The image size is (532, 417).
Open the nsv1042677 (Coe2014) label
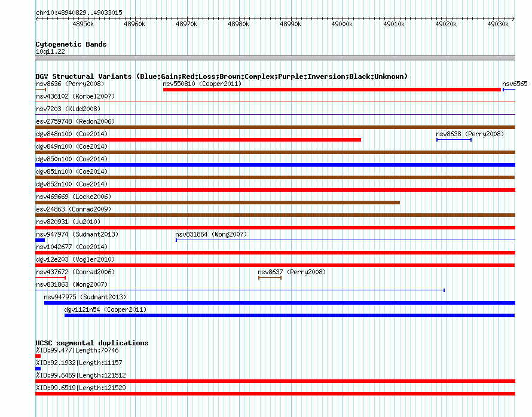pos(72,247)
